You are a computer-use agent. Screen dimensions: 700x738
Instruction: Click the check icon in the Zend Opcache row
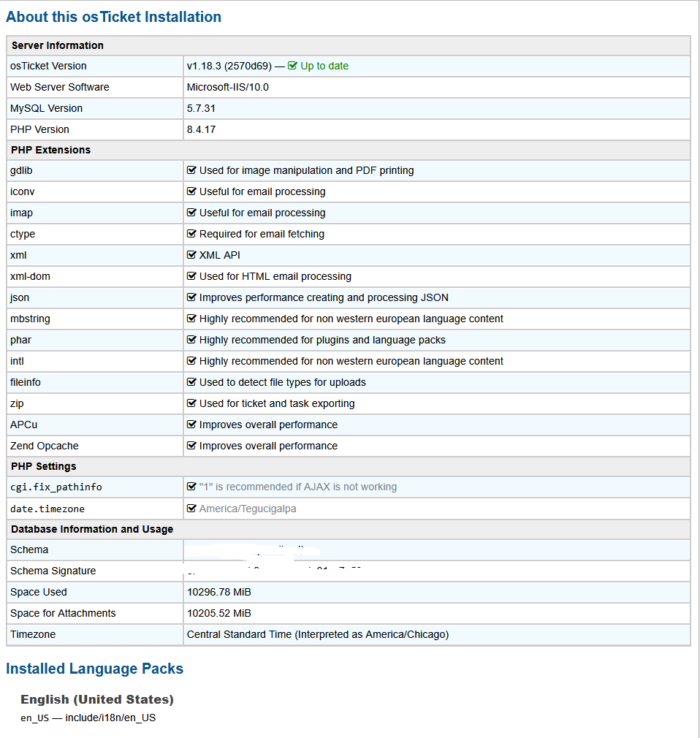click(191, 446)
